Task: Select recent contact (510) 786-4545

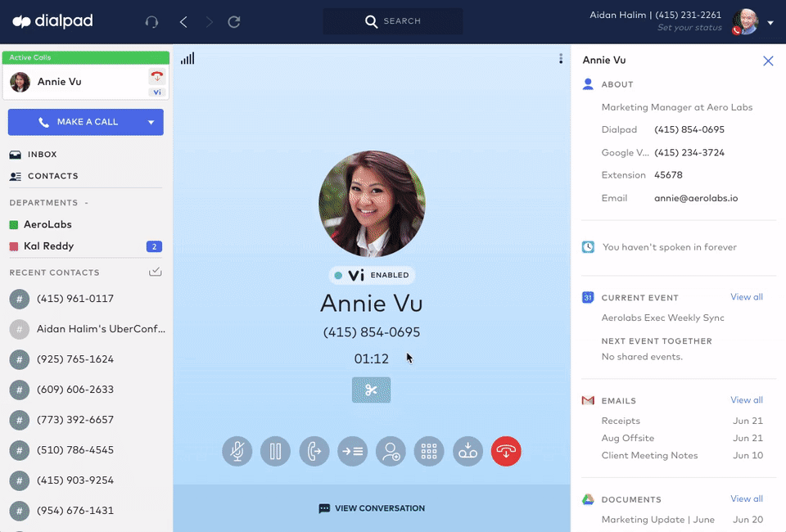Action: coord(86,450)
